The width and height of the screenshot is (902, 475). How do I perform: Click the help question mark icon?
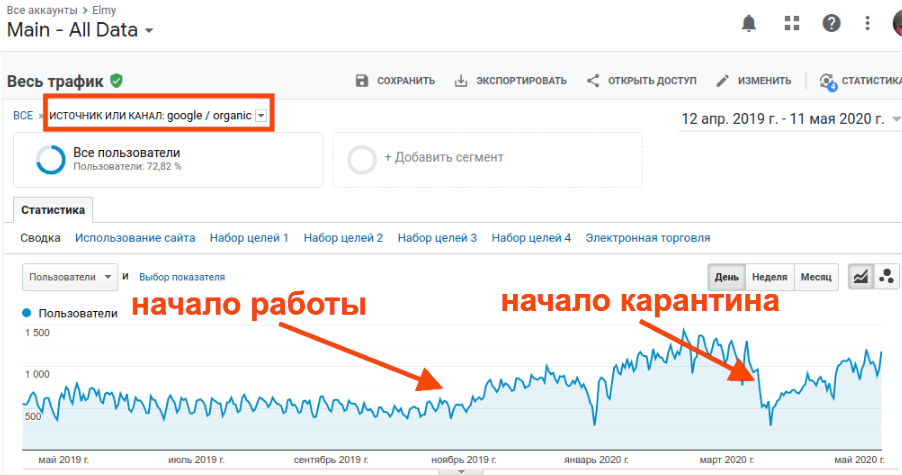coord(831,23)
